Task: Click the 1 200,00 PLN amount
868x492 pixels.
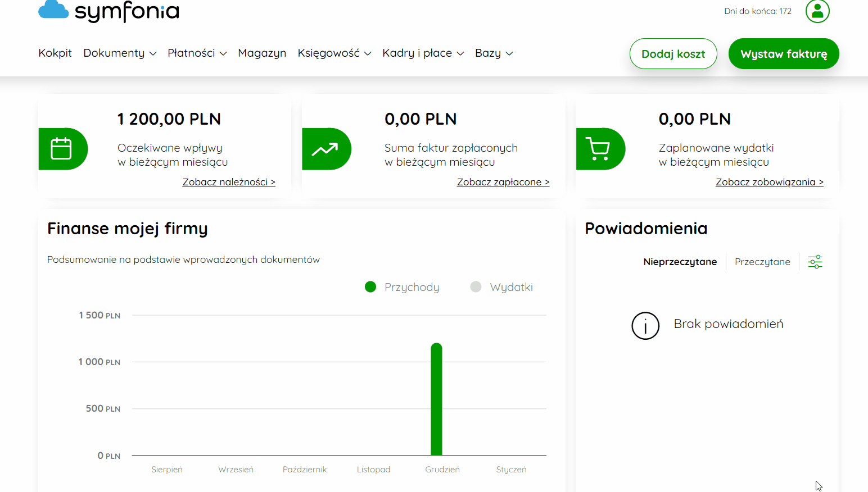Action: click(169, 119)
